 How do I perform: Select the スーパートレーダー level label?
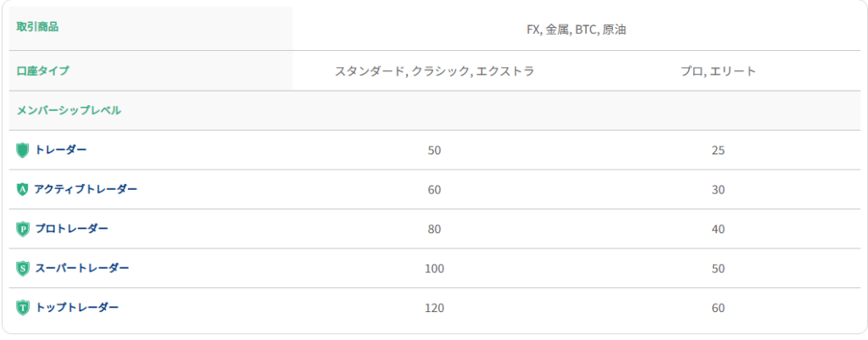click(x=82, y=268)
